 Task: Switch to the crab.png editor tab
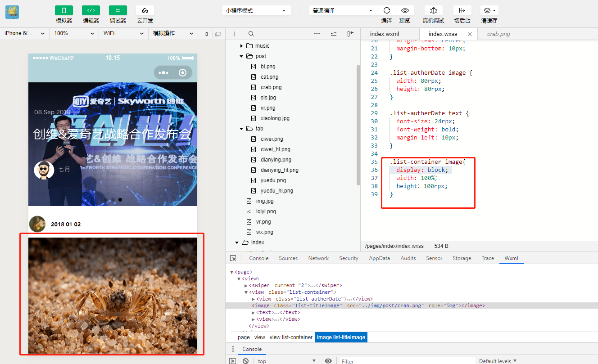(x=498, y=34)
